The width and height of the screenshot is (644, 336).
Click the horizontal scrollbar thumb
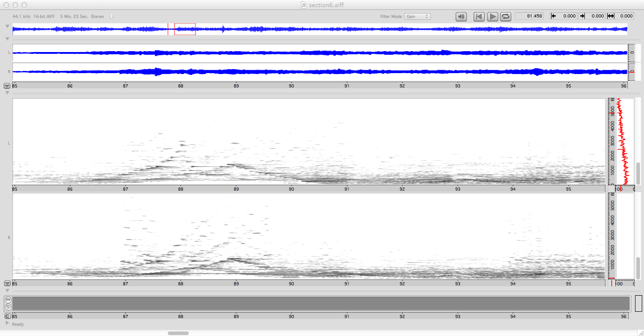(x=178, y=333)
